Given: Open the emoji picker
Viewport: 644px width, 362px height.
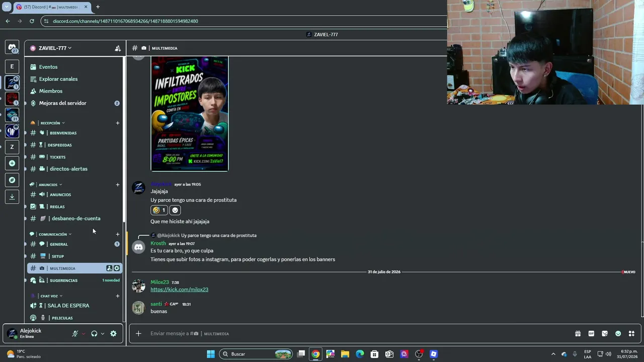Looking at the screenshot, I should coord(618,333).
